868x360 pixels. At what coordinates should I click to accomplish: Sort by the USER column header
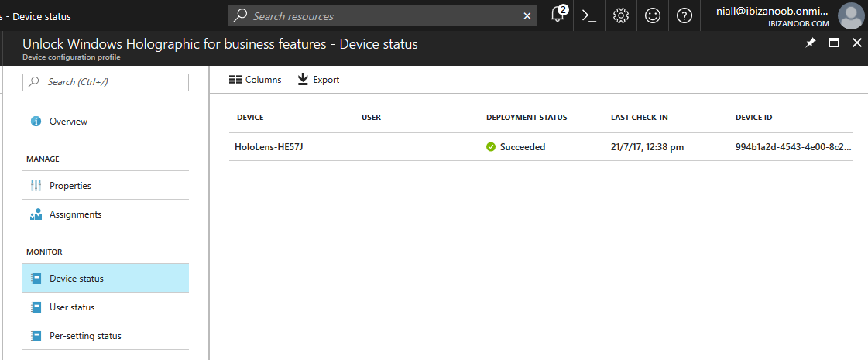point(372,118)
